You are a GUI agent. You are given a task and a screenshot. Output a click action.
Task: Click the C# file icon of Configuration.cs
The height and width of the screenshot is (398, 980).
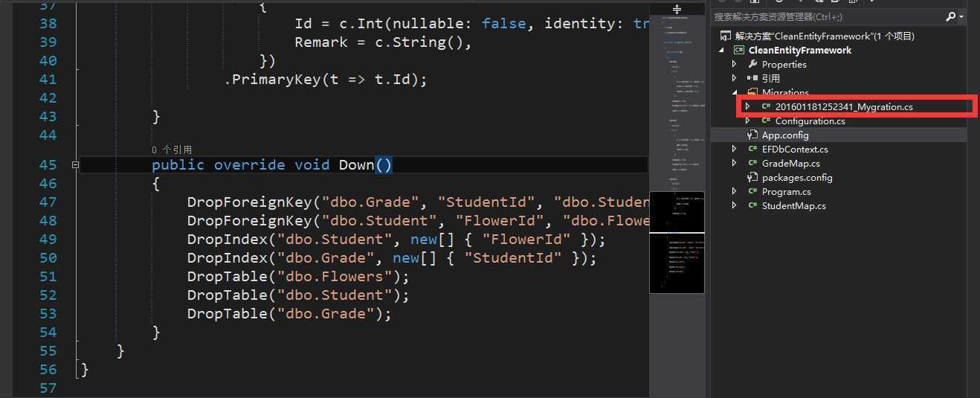tap(765, 121)
